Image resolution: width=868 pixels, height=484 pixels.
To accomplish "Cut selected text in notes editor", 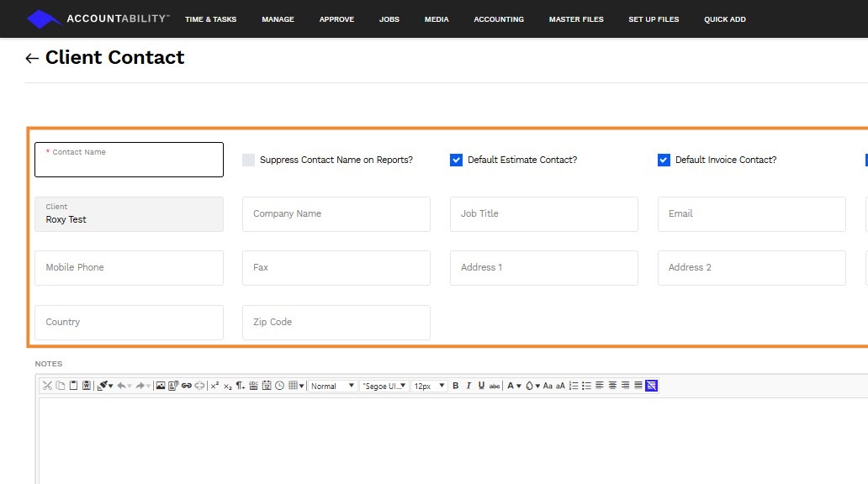I will (x=47, y=386).
